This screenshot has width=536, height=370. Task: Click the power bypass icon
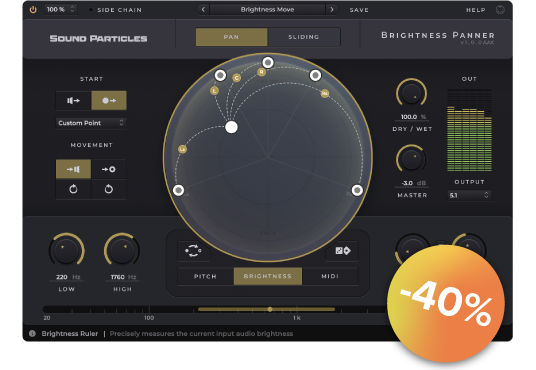(x=33, y=10)
